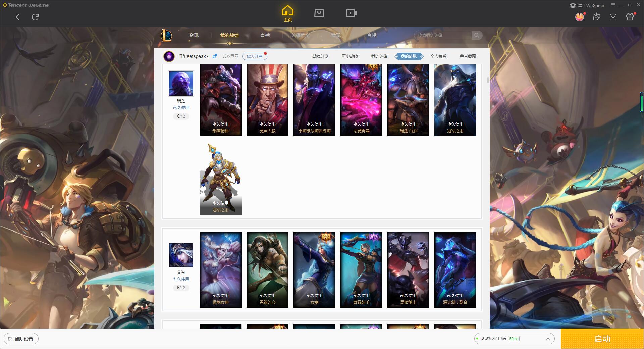Switch to 个人荣誉 sub-tab
The width and height of the screenshot is (644, 349).
pos(438,56)
